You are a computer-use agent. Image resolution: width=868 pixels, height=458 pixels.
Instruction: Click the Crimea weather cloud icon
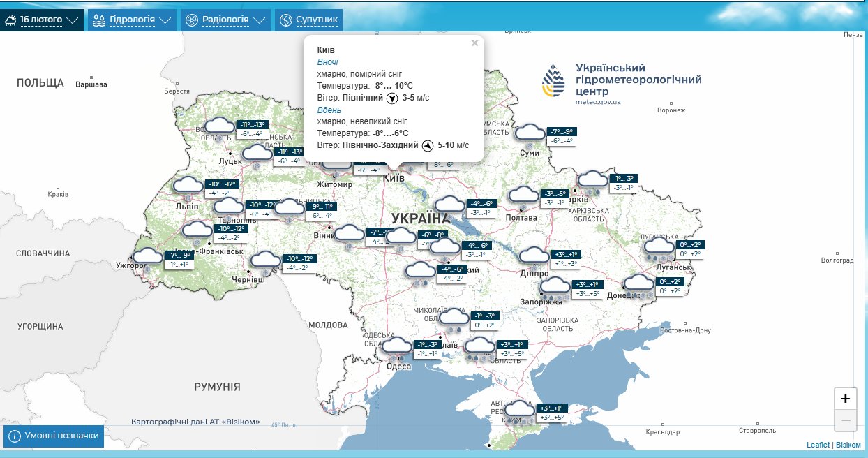coord(521,411)
